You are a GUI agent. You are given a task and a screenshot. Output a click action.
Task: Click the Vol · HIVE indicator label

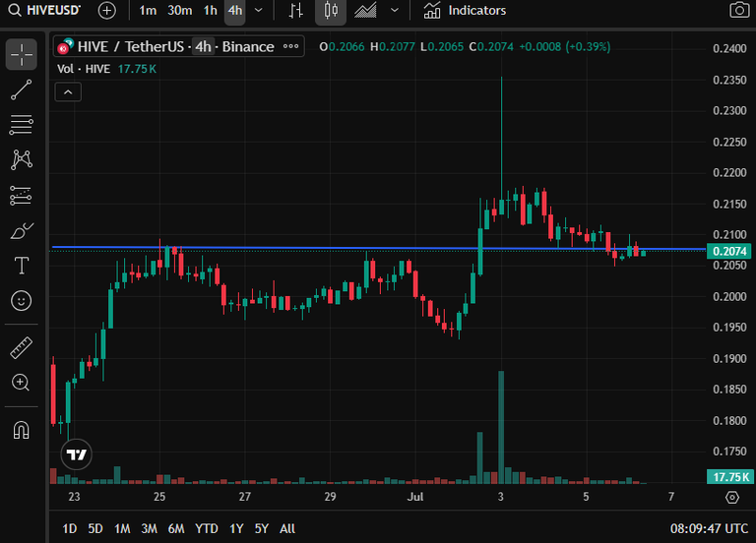click(84, 69)
